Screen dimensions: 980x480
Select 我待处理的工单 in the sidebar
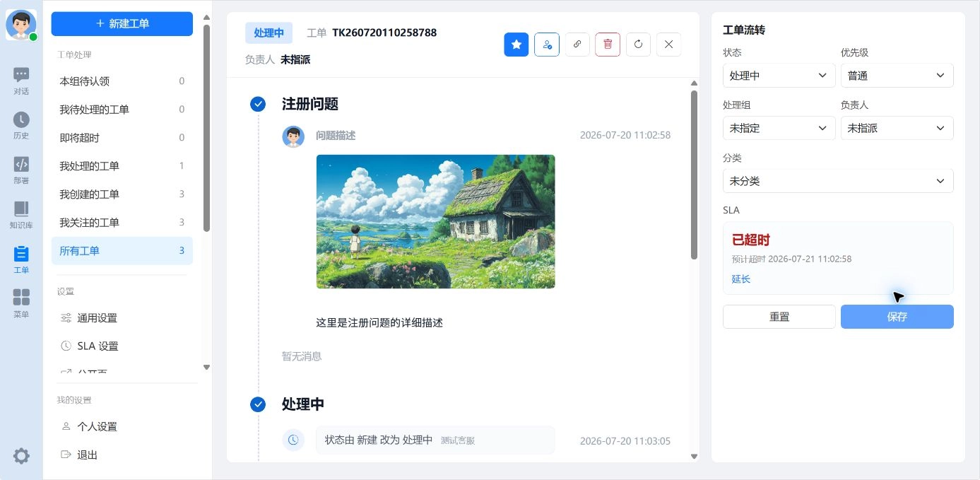[x=122, y=110]
